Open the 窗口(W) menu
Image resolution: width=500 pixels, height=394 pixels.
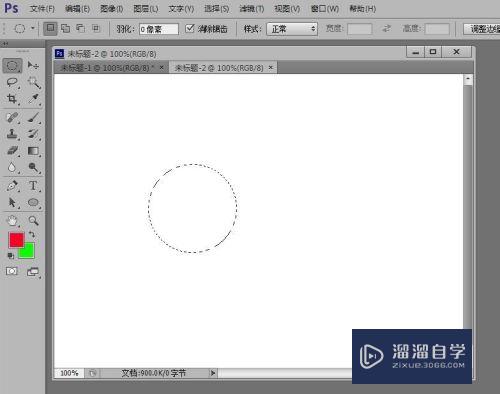click(325, 9)
